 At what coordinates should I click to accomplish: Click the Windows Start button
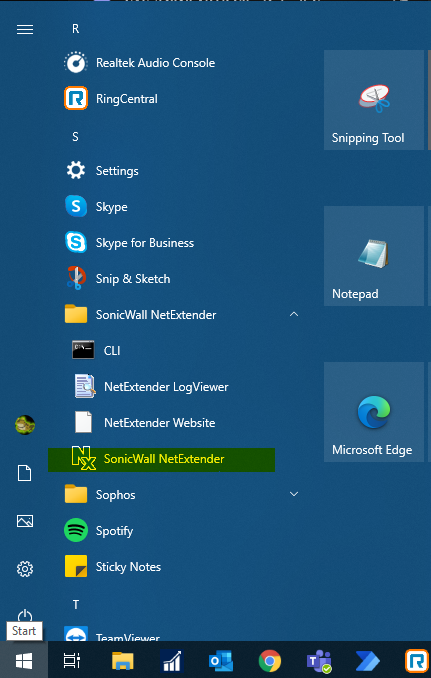[24, 660]
